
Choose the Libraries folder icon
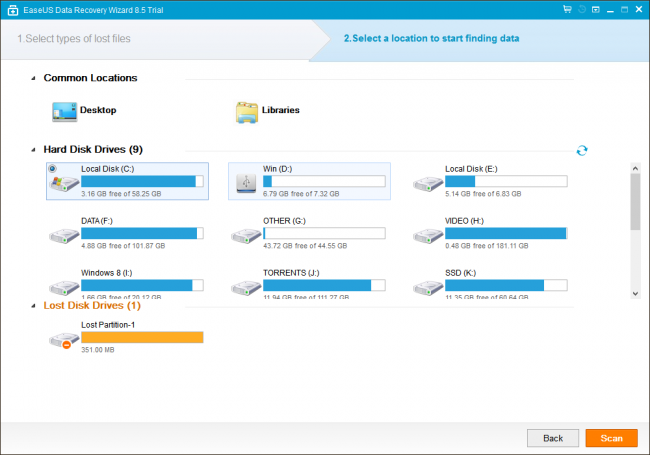[247, 112]
